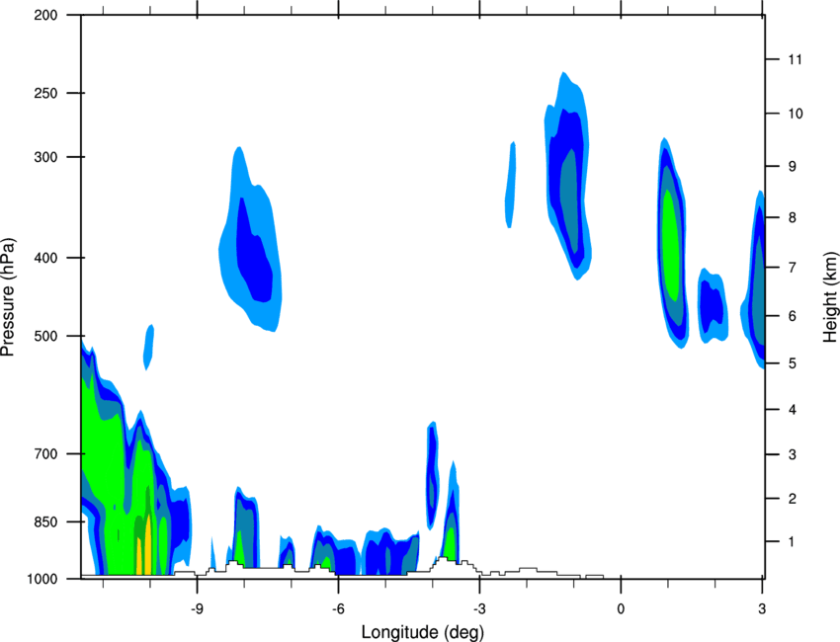Click the dark blue blob near 400 hPa, longitude -8
The image size is (840, 642).
coord(255,252)
